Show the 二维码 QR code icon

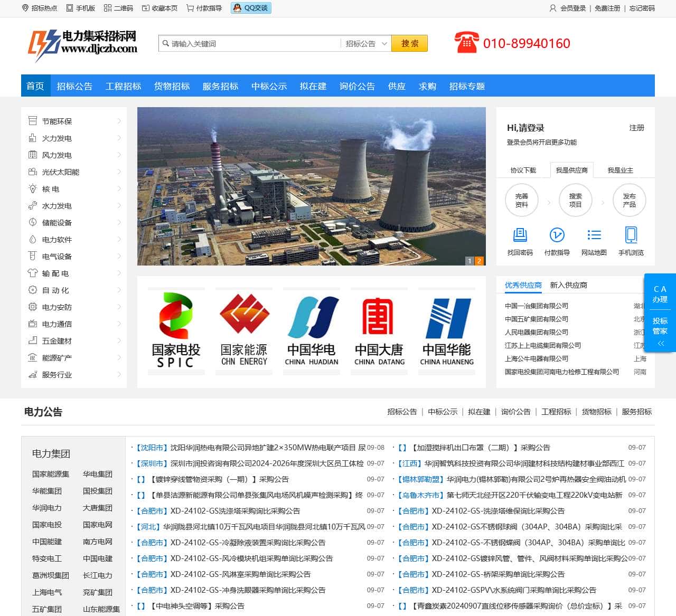tap(108, 8)
